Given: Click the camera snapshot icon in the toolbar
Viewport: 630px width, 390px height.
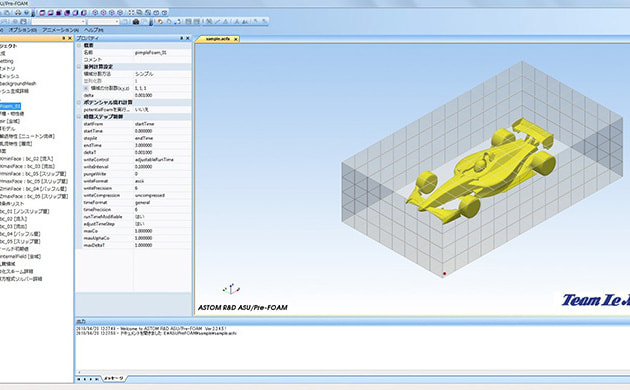Looking at the screenshot, I should [136, 22].
